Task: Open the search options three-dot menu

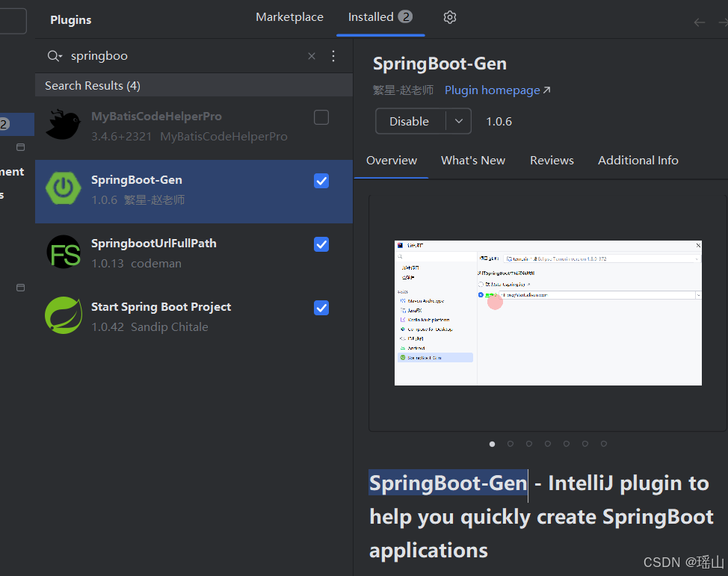Action: point(333,56)
